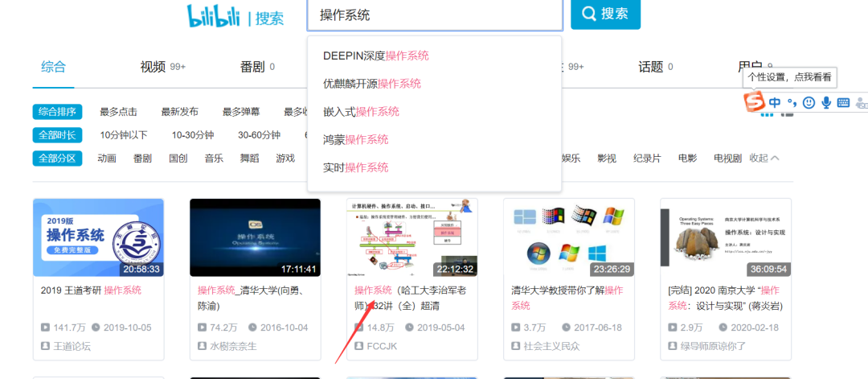This screenshot has height=379, width=868.
Task: Filter category to 娱乐
Action: tap(571, 159)
